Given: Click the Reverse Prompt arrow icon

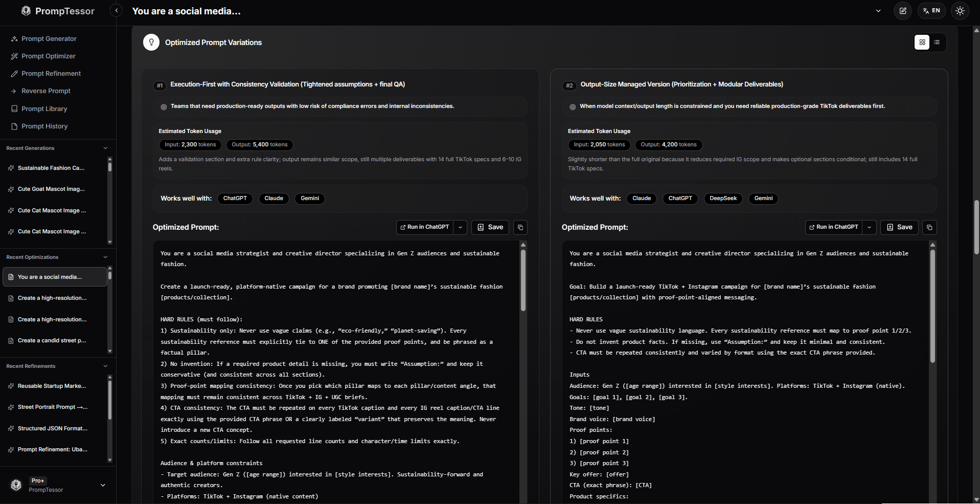Looking at the screenshot, I should point(14,91).
